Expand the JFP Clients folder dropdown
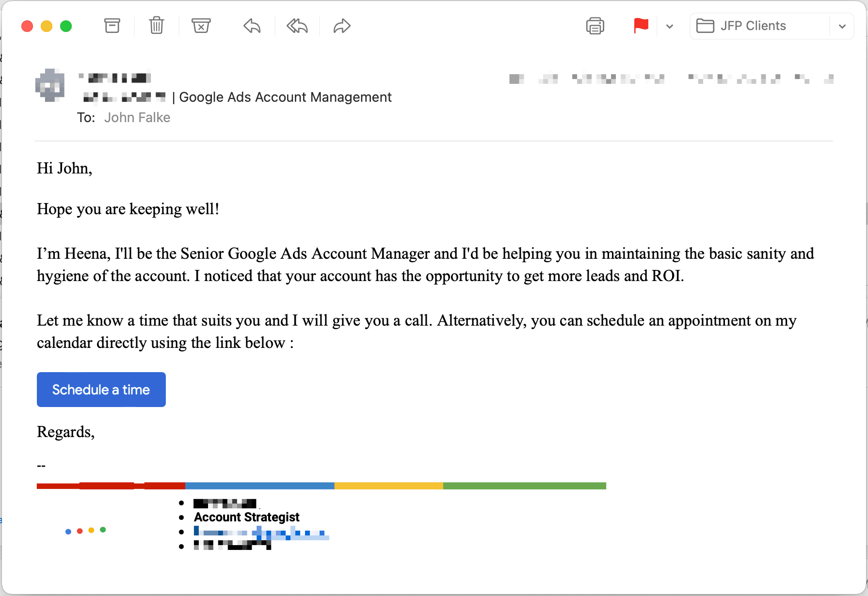This screenshot has width=868, height=596. pyautogui.click(x=842, y=26)
